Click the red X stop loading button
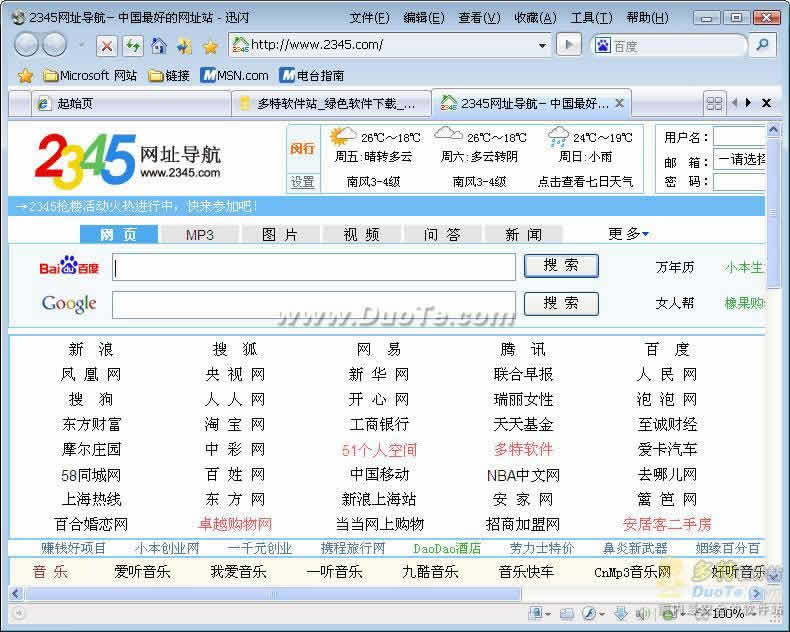790x632 pixels. pos(107,45)
